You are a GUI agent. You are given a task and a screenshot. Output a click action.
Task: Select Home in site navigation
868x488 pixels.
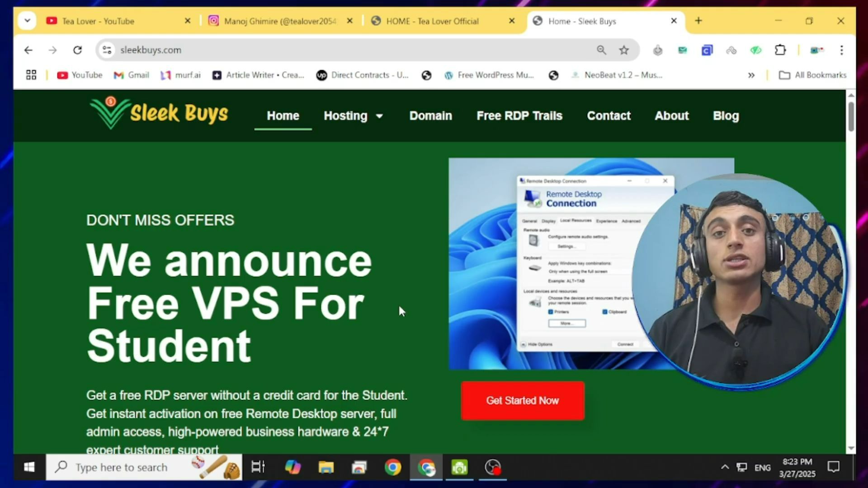[283, 116]
